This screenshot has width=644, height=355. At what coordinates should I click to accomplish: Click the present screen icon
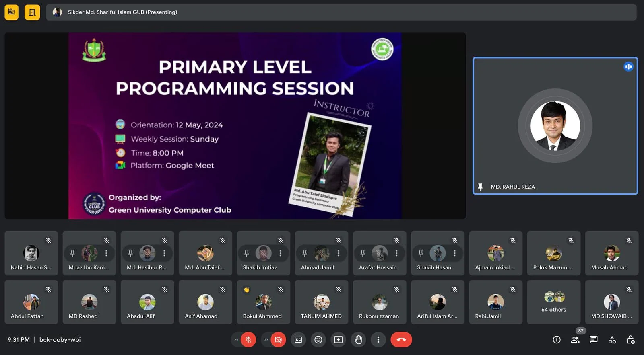pos(339,340)
